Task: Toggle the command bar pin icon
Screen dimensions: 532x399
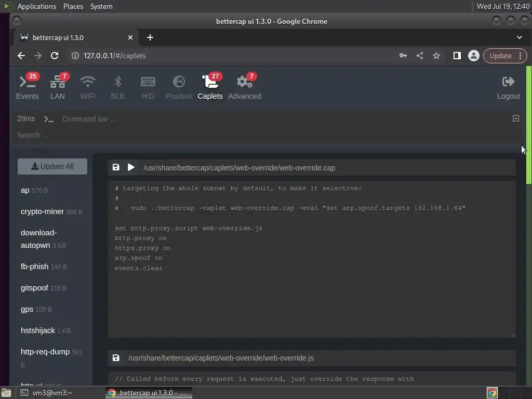Action: (x=516, y=118)
